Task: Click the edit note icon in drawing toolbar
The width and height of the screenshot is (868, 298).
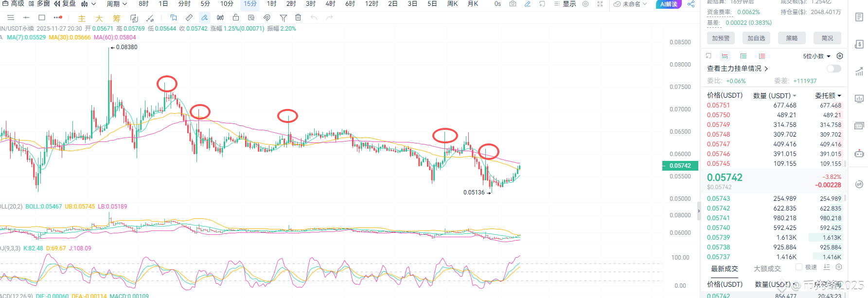Action: [251, 18]
